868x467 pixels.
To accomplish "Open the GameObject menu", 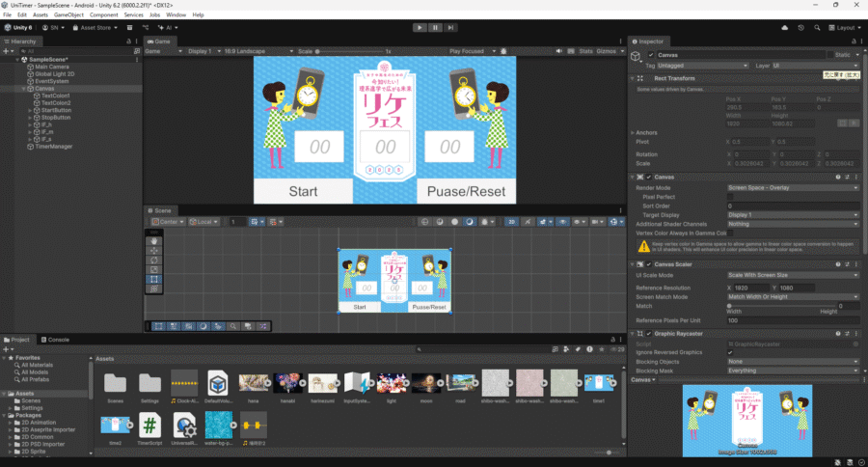I will coord(68,15).
